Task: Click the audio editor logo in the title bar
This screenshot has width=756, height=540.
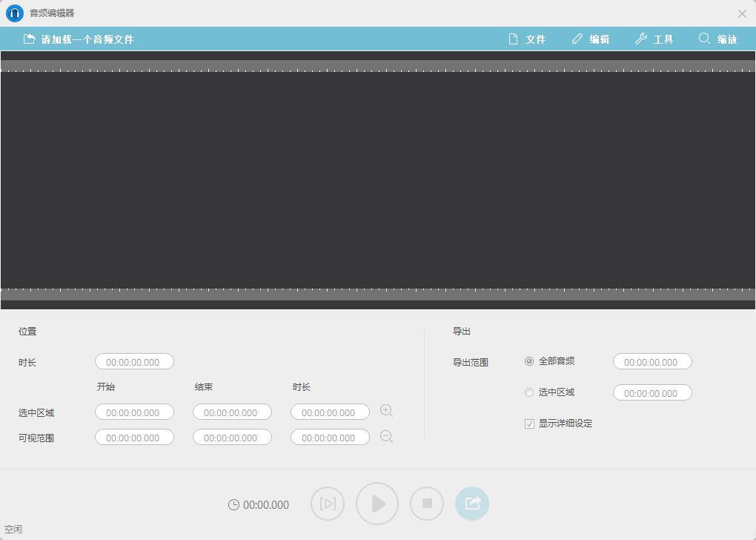Action: [13, 13]
